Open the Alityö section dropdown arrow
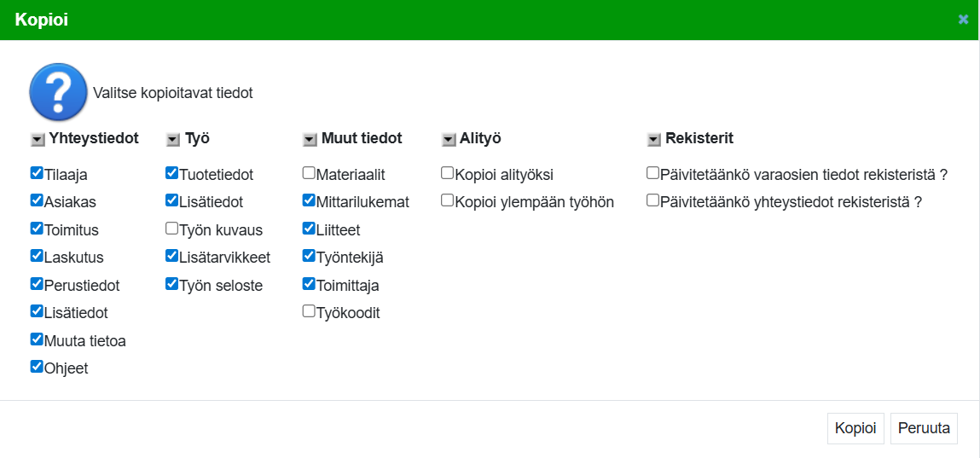Screen dimensions: 980x458 point(448,139)
